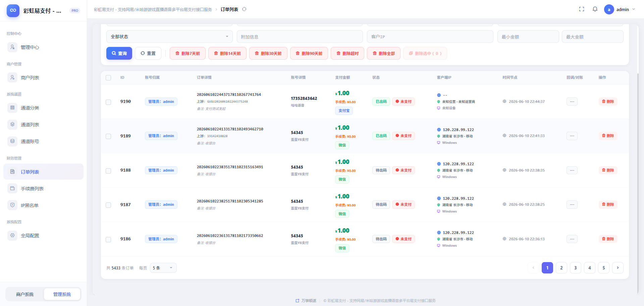Delete order 9187

pos(608,204)
